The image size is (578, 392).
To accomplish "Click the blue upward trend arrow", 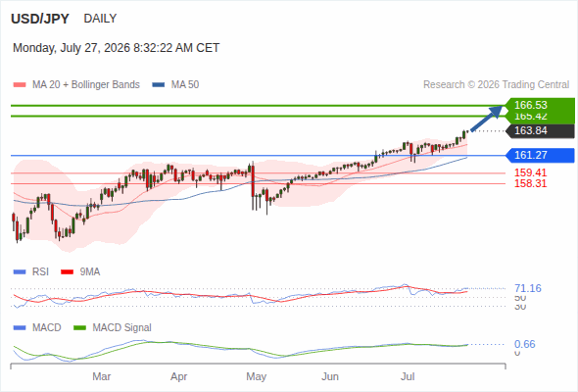I will pos(487,118).
